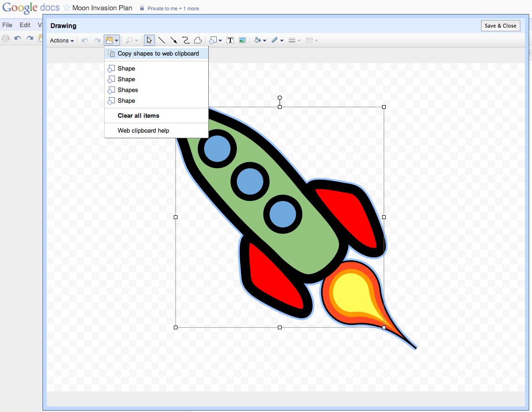Open the Line color dropdown

(277, 40)
